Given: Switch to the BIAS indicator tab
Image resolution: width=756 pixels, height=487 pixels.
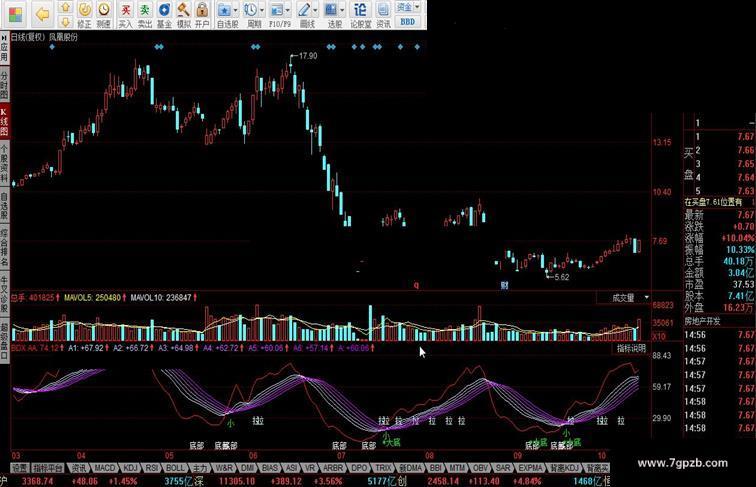Looking at the screenshot, I should (270, 468).
